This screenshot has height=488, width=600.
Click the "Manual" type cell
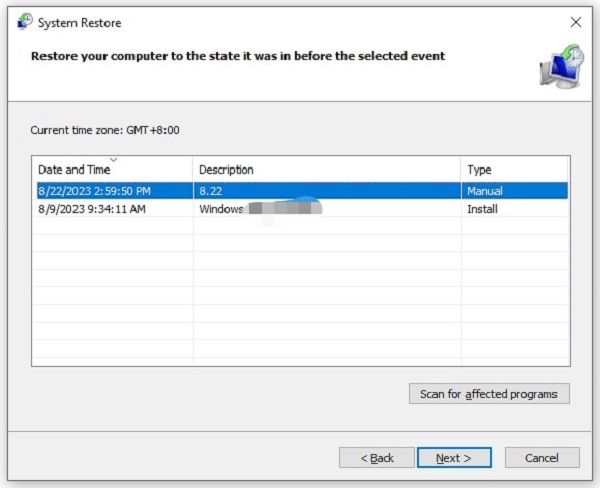(484, 191)
